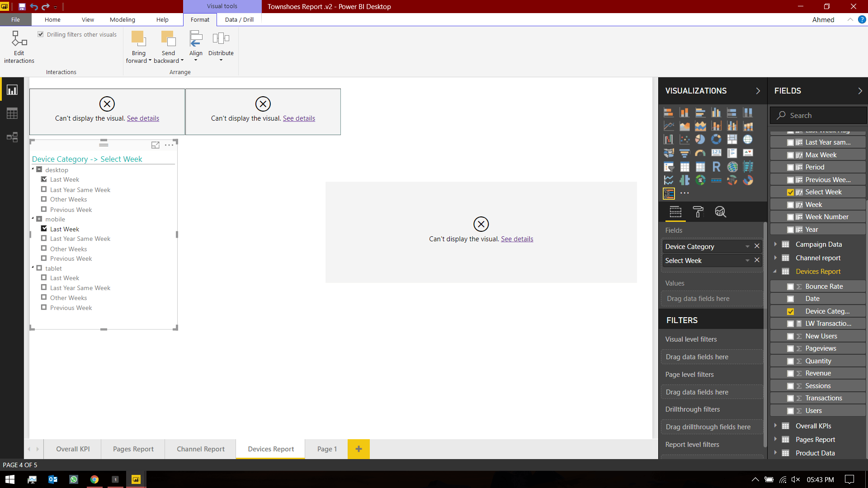Click 'See details' link for top-left visual error

point(143,118)
